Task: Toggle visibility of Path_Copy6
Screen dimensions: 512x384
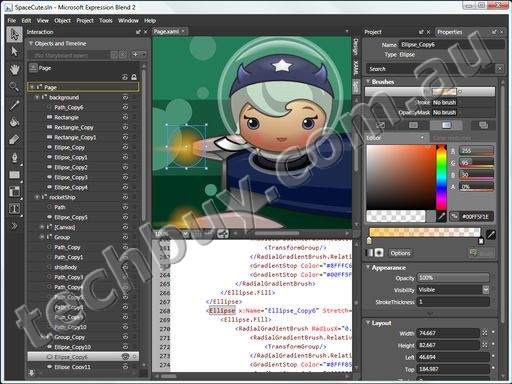Action: coord(125,107)
